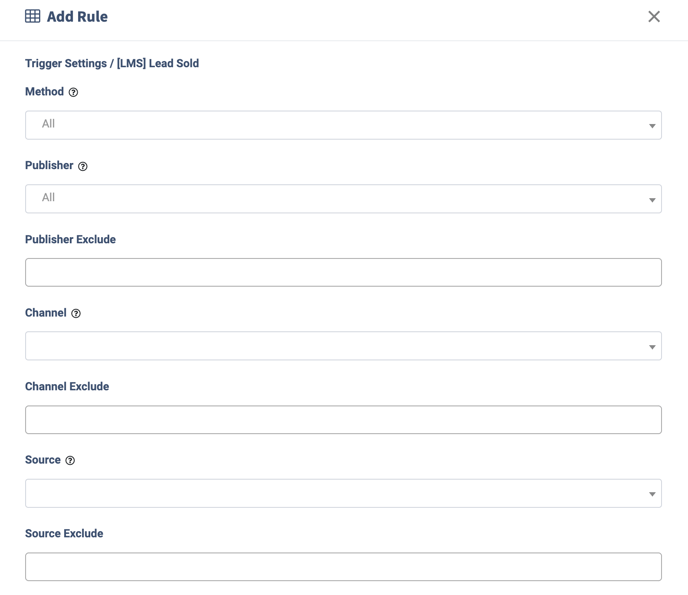
Task: Click the Publisher dropdown arrow
Action: (652, 200)
